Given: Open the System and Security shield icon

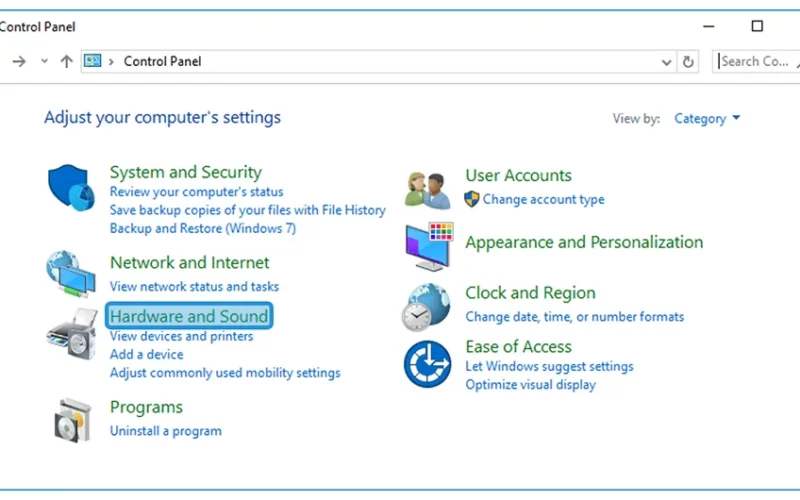Looking at the screenshot, I should (71, 187).
